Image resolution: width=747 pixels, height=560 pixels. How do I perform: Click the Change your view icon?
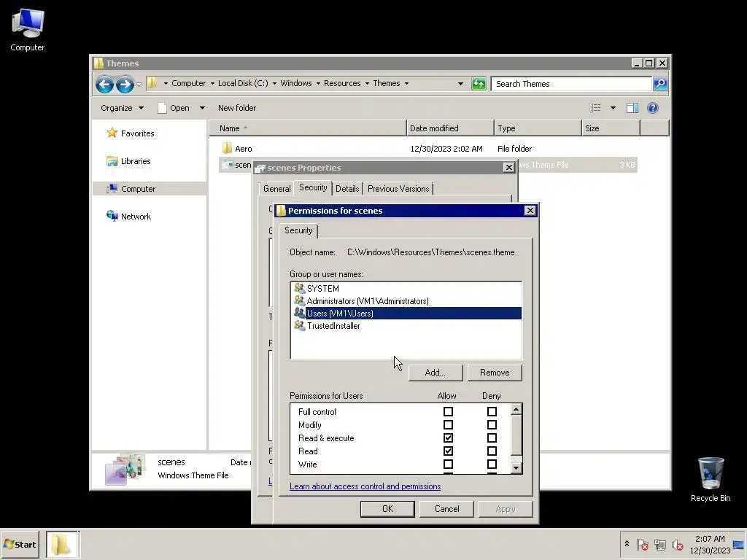coord(595,108)
